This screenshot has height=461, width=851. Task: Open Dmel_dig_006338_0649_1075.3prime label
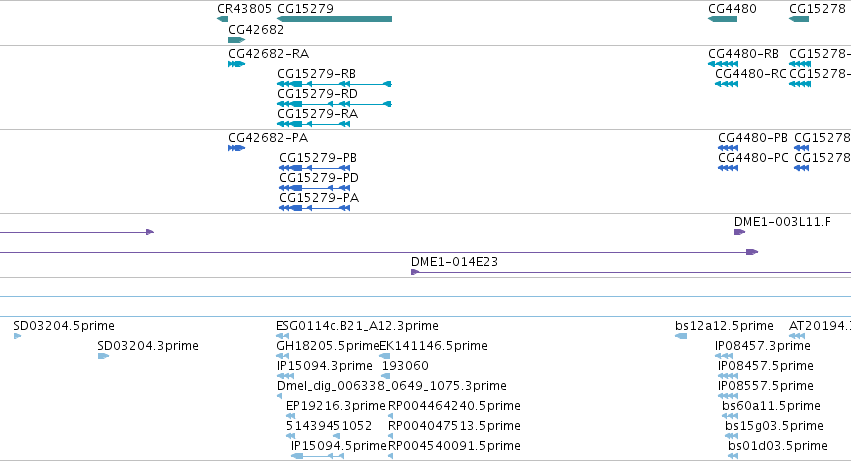(392, 387)
